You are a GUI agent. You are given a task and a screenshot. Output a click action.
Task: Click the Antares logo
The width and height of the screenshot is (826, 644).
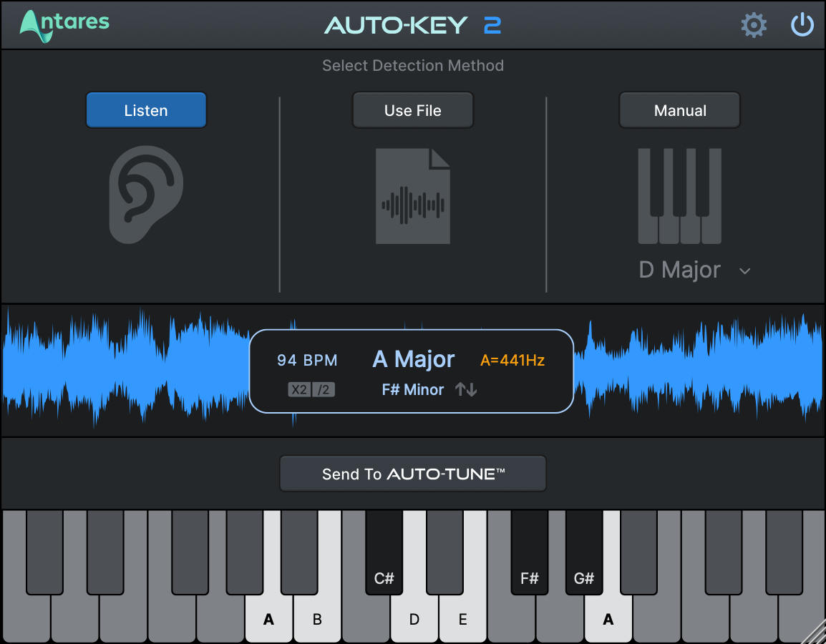(x=64, y=24)
